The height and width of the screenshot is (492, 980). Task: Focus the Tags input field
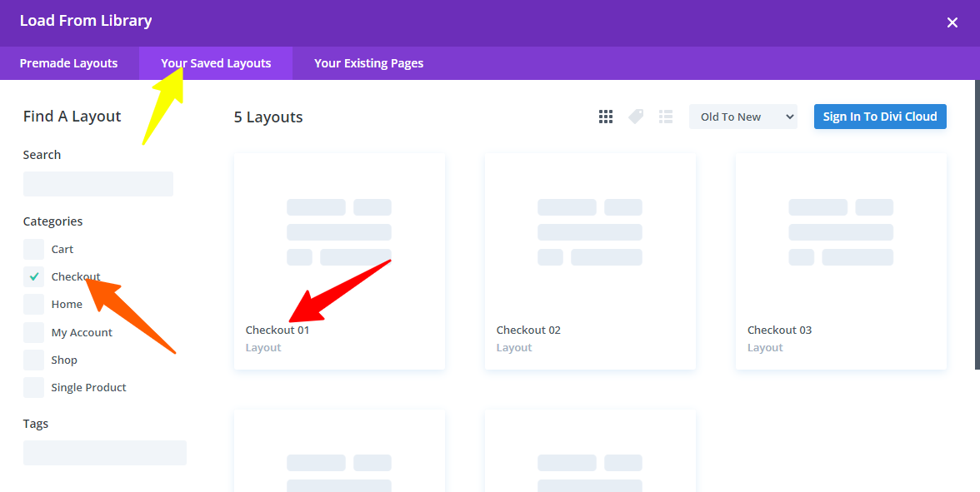pos(105,453)
